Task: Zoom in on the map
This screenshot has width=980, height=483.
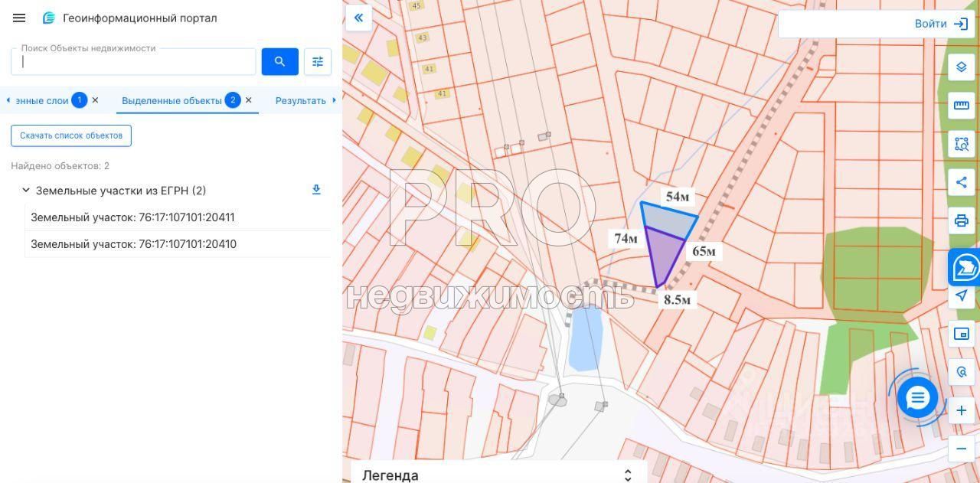Action: pyautogui.click(x=962, y=410)
